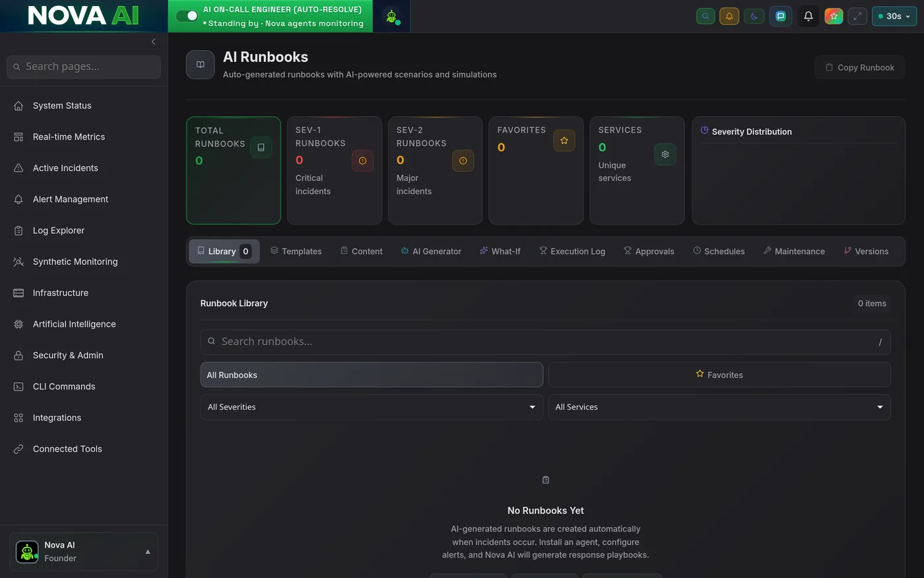The height and width of the screenshot is (578, 924).
Task: Select the All Runbooks filter
Action: 372,375
